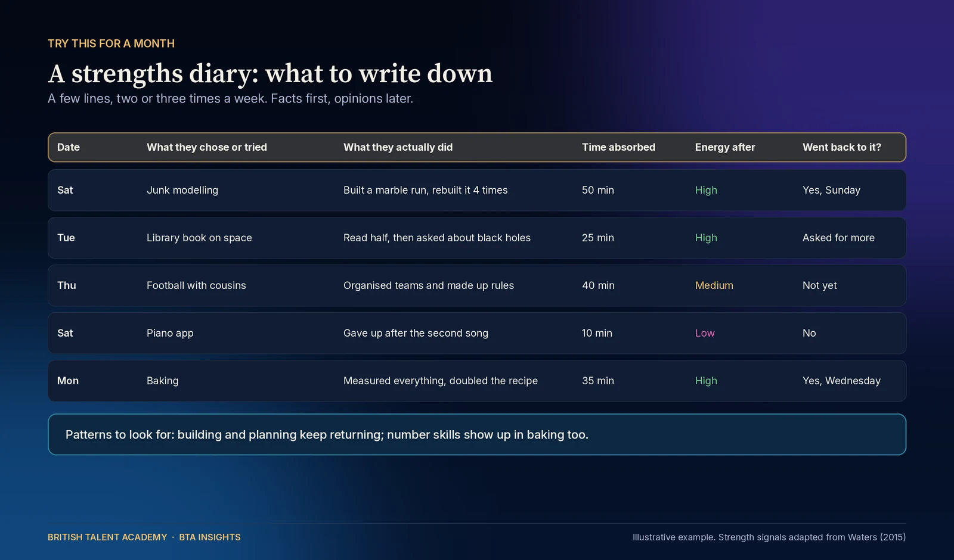Viewport: 954px width, 560px height.
Task: Click the 'BRITISH TALENT ACADEMY' footer text
Action: click(107, 537)
